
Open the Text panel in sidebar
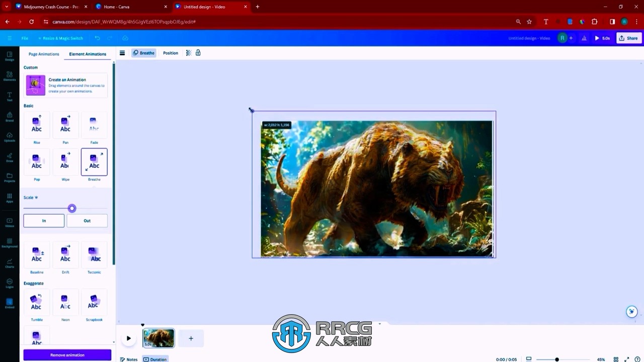[x=10, y=97]
